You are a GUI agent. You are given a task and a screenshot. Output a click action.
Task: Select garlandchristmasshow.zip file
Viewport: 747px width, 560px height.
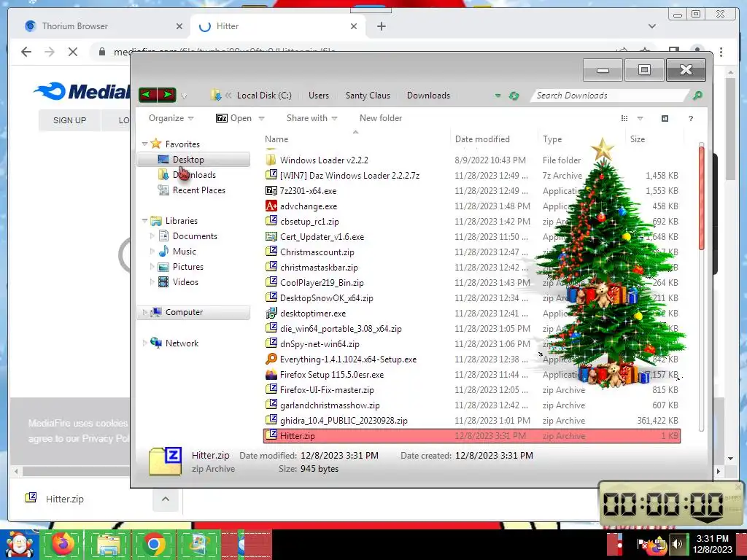coord(330,405)
